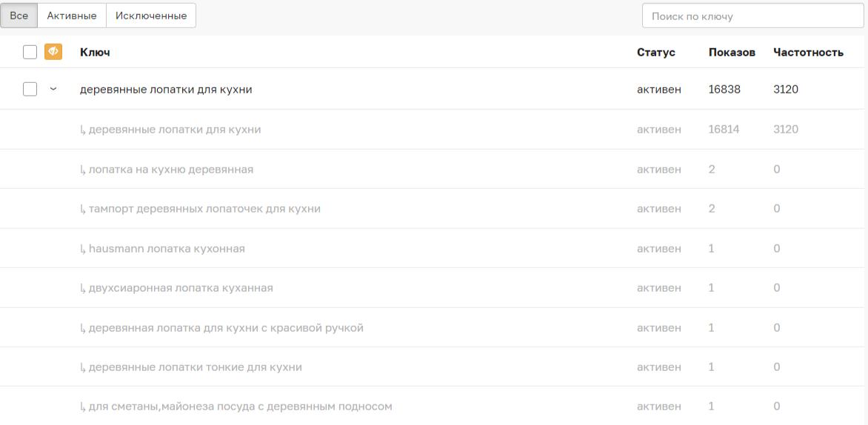The image size is (868, 425).
Task: Click sub-key для сметаны,майонеза посуда с деревянным подносом
Action: pos(240,406)
